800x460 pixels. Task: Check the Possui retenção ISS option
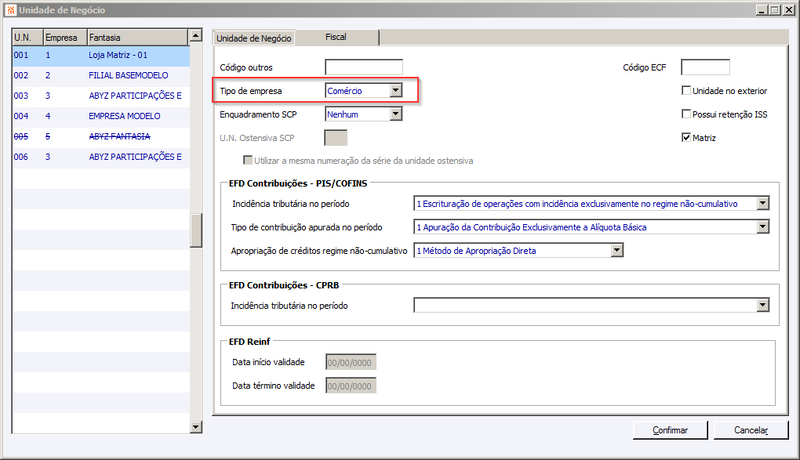[x=686, y=114]
